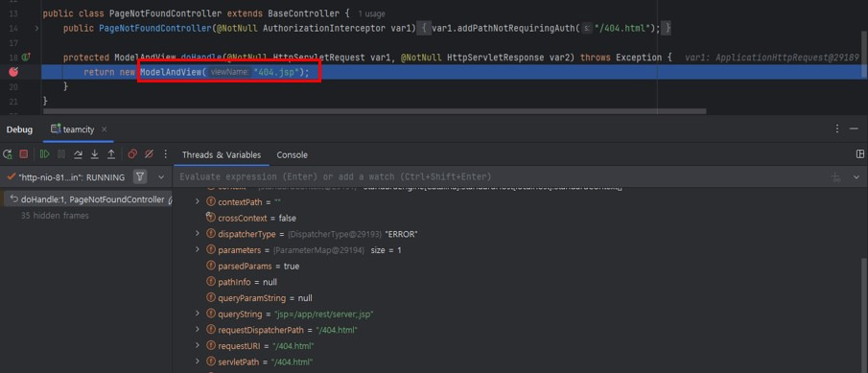Click BaseController in the class declaration
The width and height of the screenshot is (868, 373).
303,13
